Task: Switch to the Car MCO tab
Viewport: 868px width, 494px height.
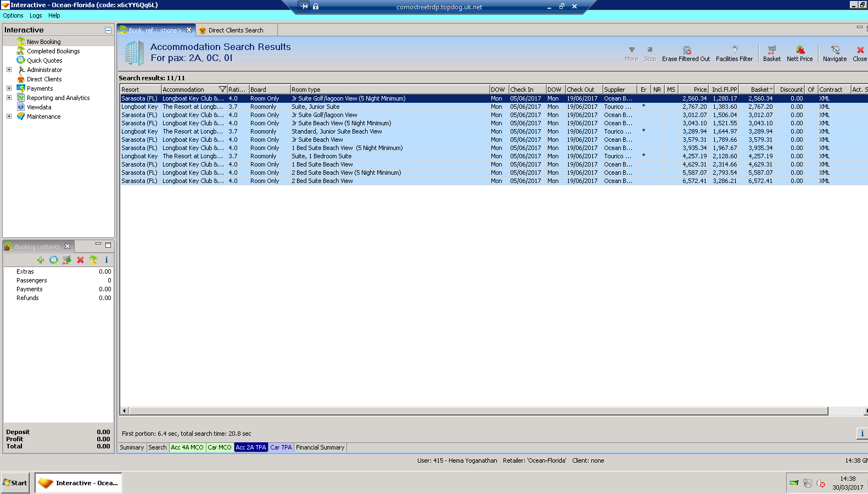Action: tap(220, 447)
